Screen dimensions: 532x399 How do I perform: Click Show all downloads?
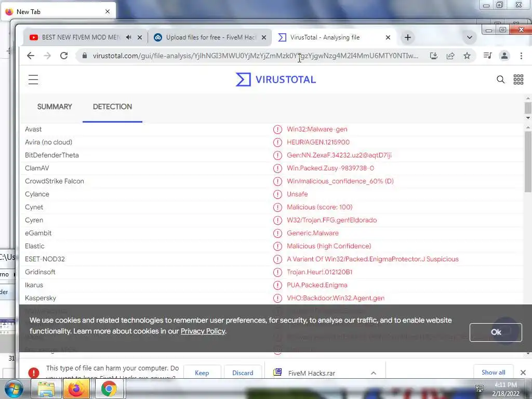pyautogui.click(x=494, y=372)
